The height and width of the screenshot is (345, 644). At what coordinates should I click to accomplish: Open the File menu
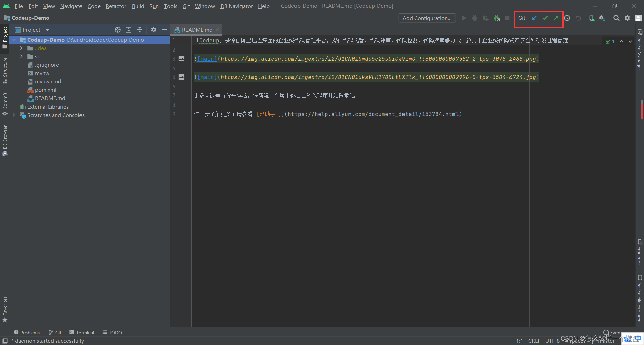(19, 6)
